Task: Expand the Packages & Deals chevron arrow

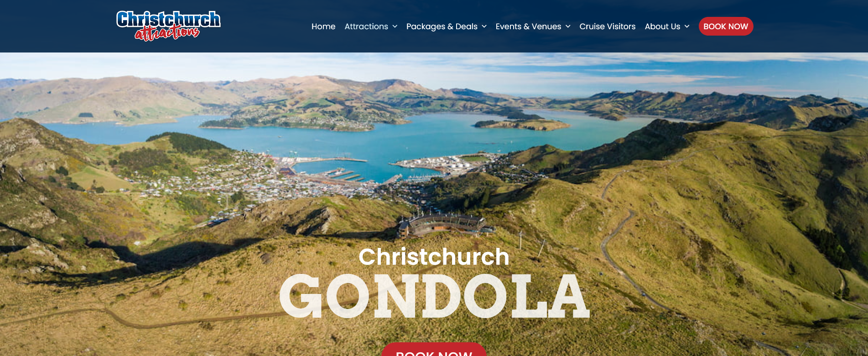Action: 484,26
